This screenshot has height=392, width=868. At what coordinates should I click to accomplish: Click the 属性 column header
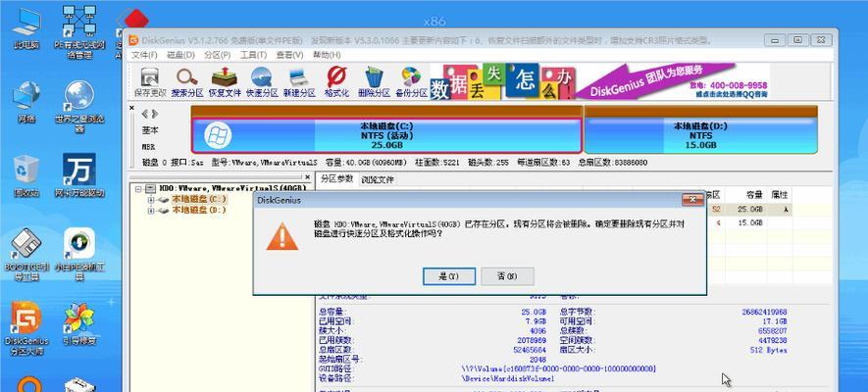click(780, 195)
